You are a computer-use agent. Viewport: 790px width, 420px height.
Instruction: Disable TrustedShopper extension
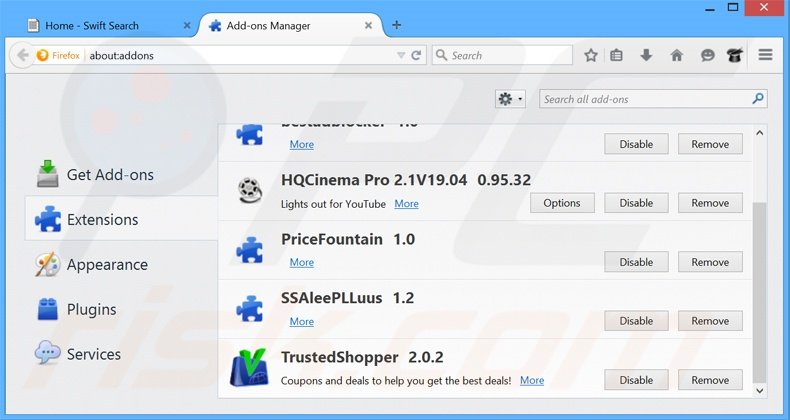coord(636,380)
